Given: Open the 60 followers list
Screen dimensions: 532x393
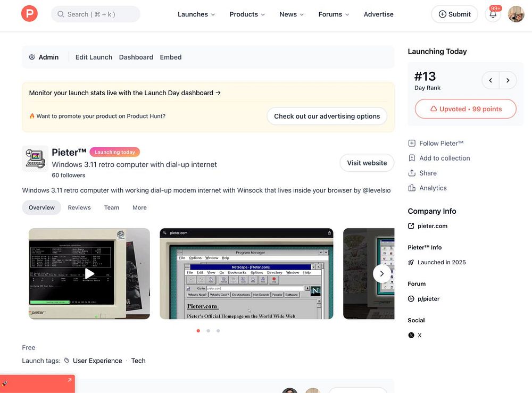Looking at the screenshot, I should pos(69,175).
